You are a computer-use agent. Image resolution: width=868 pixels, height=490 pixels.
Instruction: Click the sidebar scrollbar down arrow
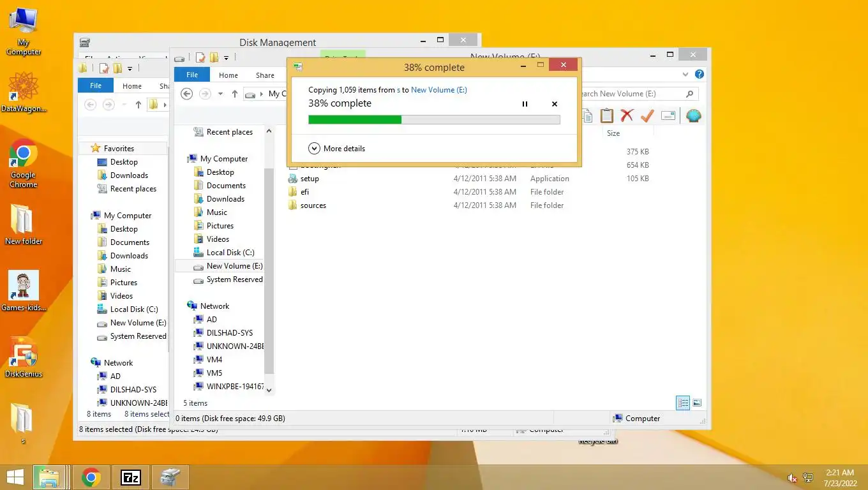269,390
